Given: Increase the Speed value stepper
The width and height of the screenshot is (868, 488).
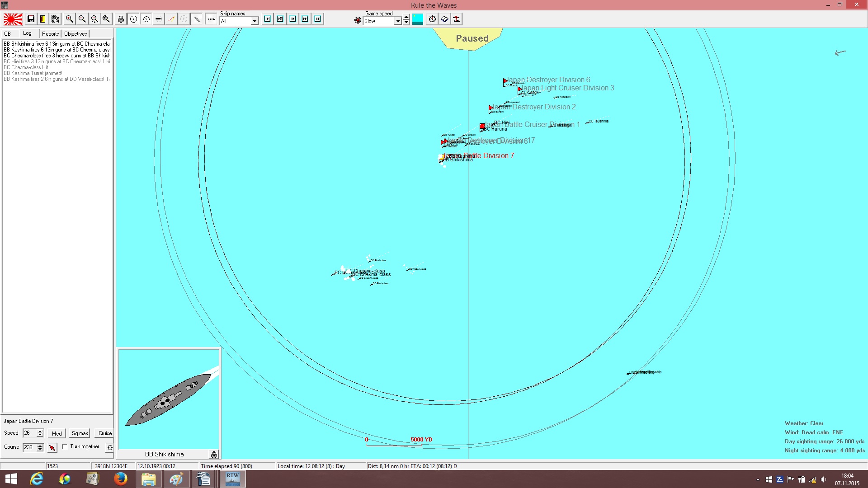Looking at the screenshot, I should click(x=40, y=431).
